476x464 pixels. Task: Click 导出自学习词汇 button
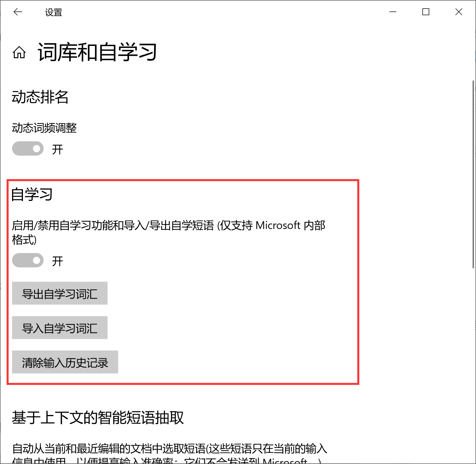[60, 293]
